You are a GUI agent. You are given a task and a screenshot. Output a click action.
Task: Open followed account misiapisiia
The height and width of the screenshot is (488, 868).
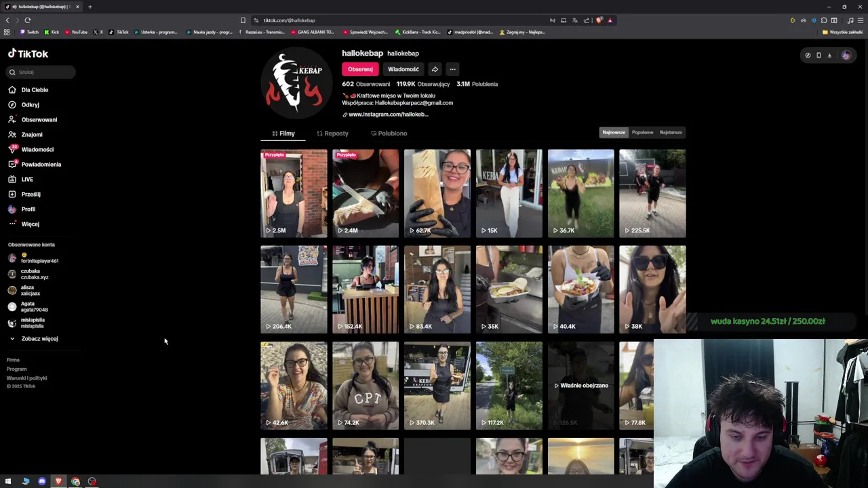coord(27,323)
